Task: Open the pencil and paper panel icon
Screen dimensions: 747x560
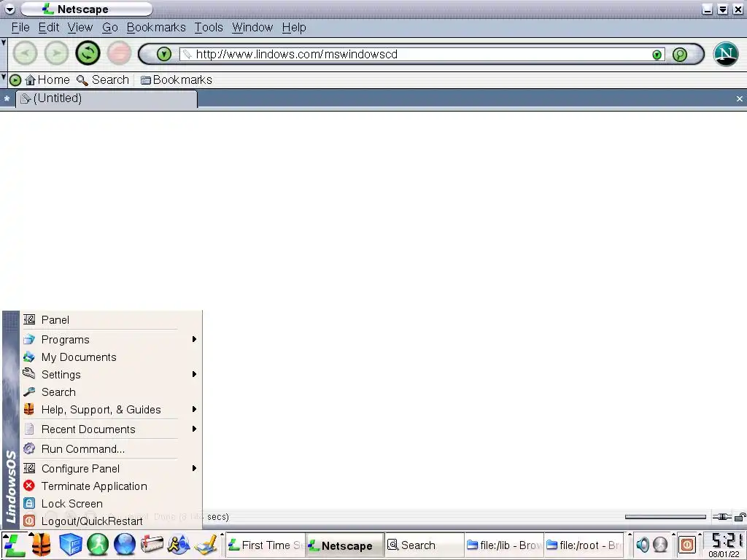Action: pos(206,545)
